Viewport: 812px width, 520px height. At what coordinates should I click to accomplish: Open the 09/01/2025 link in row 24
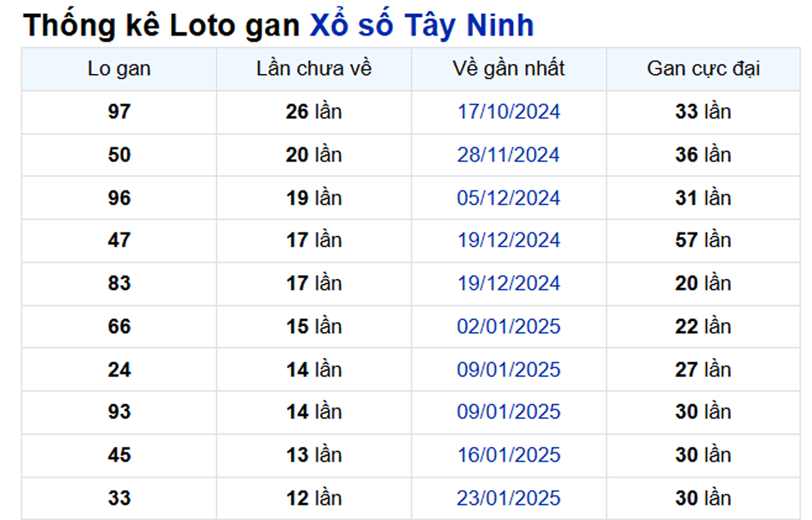coord(509,370)
